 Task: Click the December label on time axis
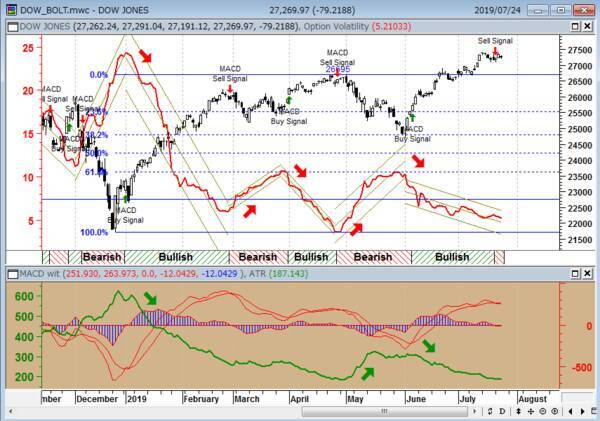point(97,399)
